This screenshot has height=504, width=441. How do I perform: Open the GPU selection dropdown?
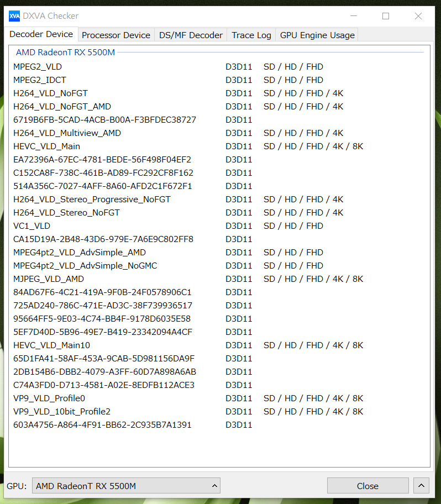click(126, 486)
